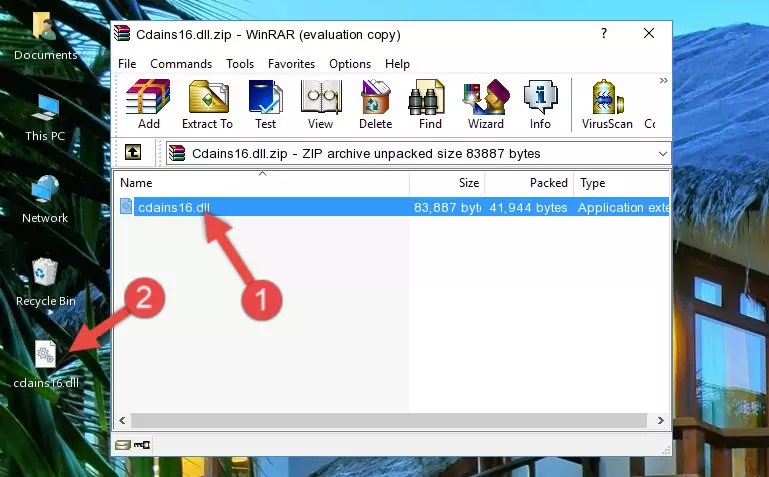Open the View toolbar tool
Screen dimensions: 769x477
coord(321,104)
